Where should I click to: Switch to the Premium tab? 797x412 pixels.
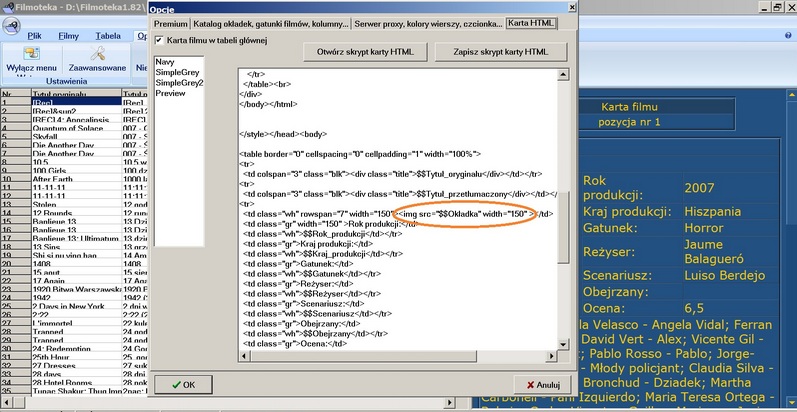point(171,21)
